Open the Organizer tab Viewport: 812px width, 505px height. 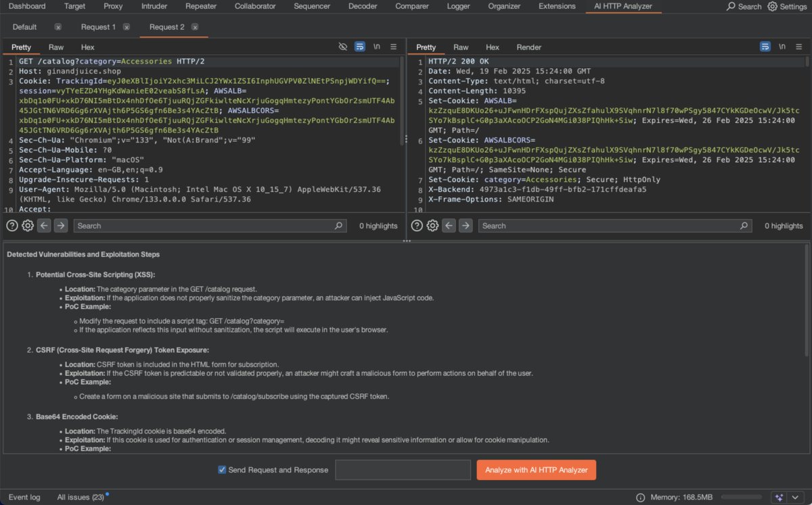505,6
